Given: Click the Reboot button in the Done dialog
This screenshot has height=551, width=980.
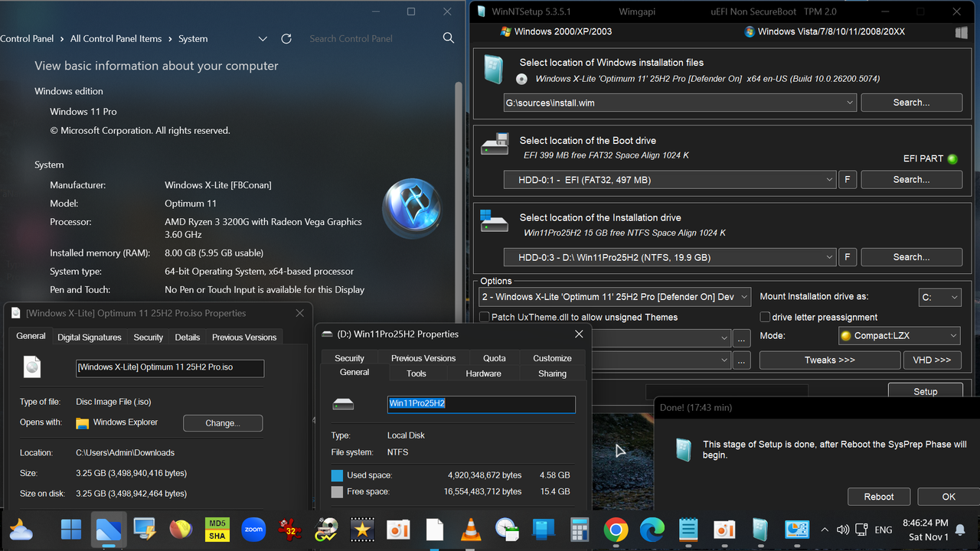Looking at the screenshot, I should pyautogui.click(x=878, y=496).
